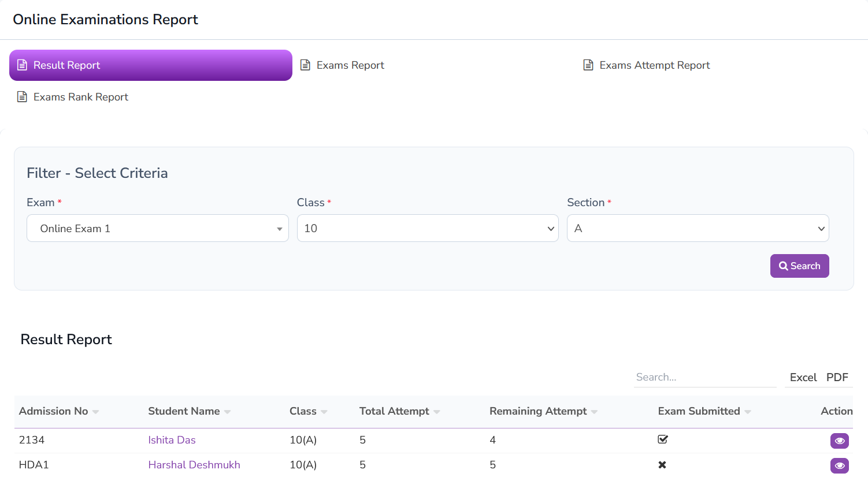Click the Excel export option
The image size is (868, 477).
803,377
